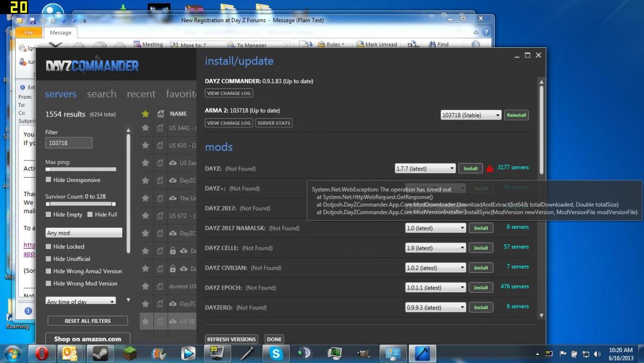Click the Max ping slider
Screen dimensions: 644x363
[x=80, y=169]
